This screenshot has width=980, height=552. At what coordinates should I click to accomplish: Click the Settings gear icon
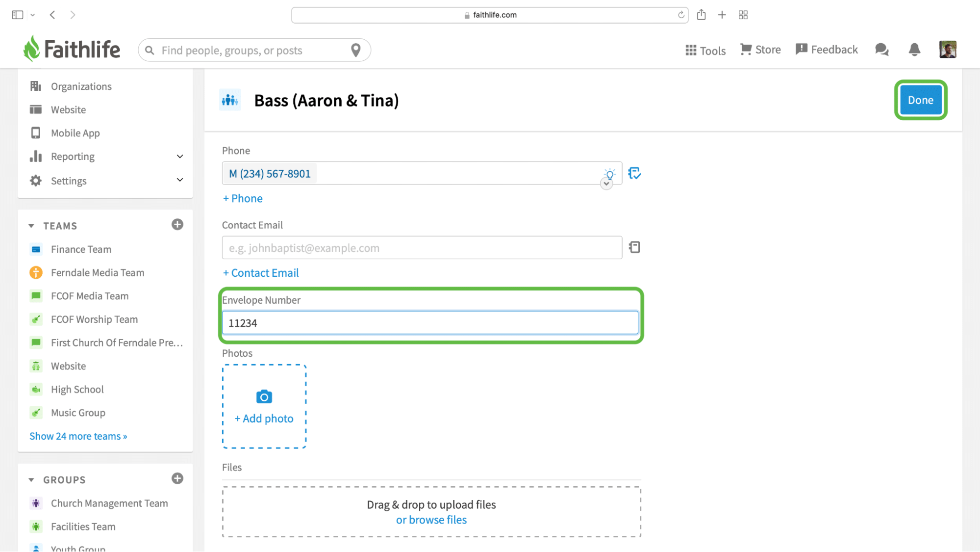[x=36, y=181]
